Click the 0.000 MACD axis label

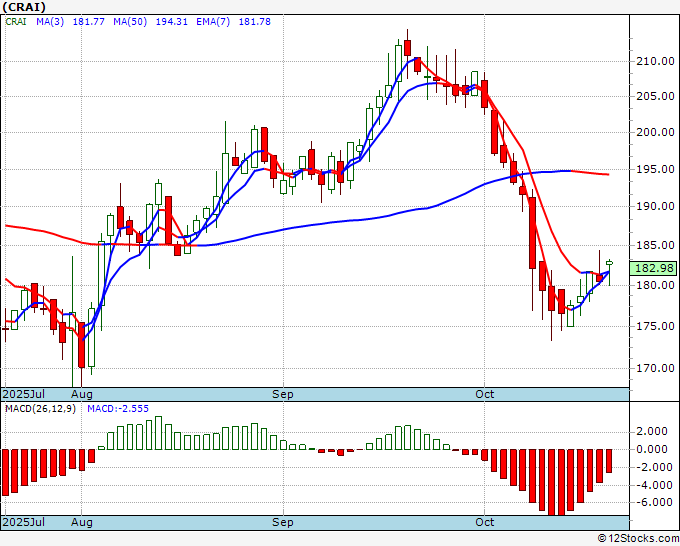(651, 449)
